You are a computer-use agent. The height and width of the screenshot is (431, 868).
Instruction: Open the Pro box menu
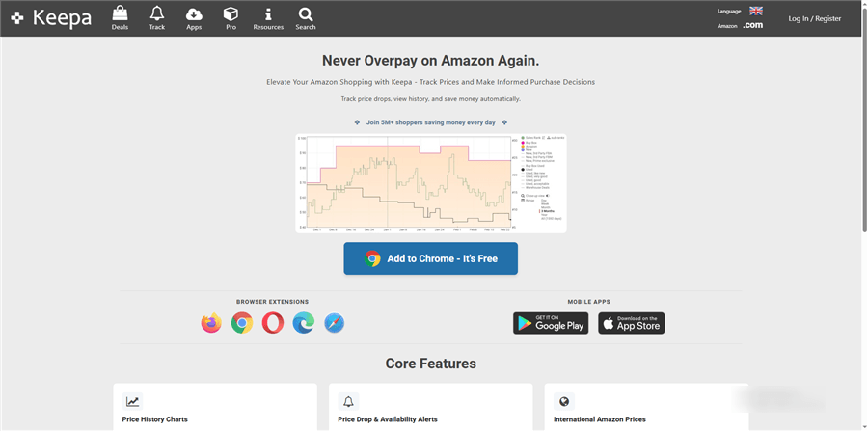click(231, 18)
